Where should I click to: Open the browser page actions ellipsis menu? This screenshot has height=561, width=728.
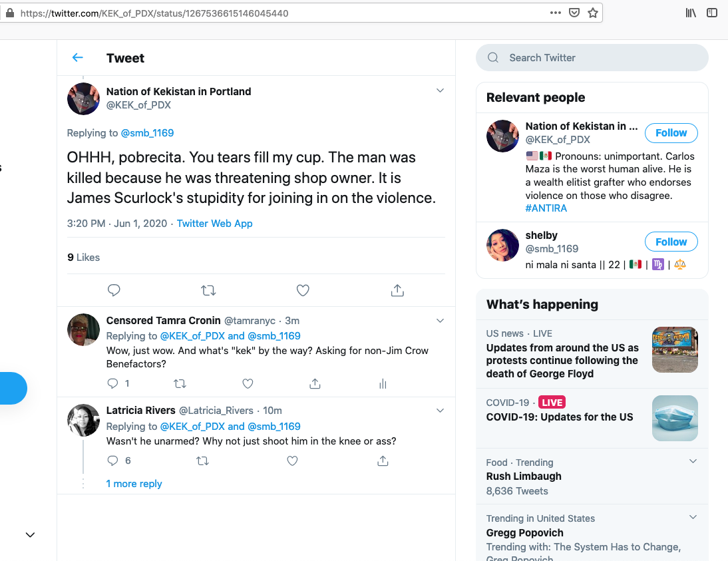(555, 13)
